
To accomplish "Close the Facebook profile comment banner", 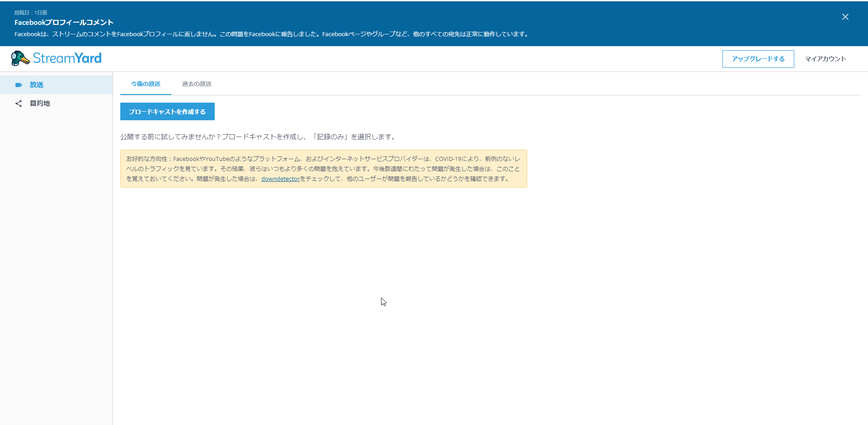I will (845, 17).
